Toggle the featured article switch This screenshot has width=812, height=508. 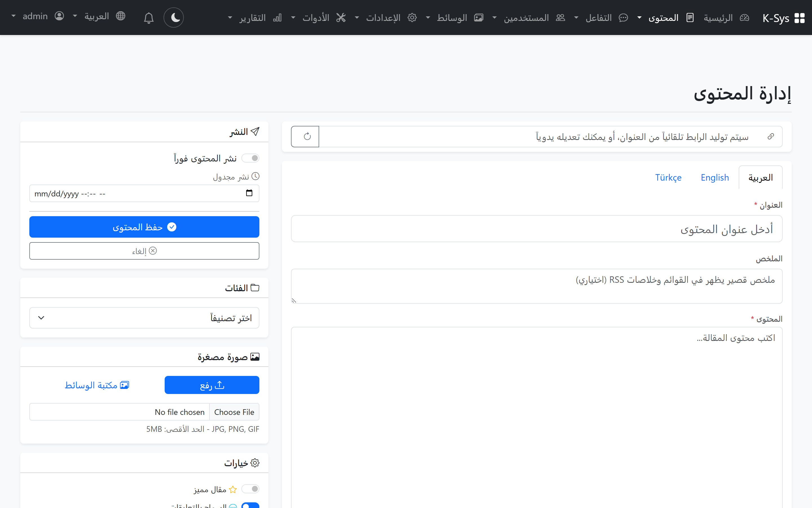[250, 489]
